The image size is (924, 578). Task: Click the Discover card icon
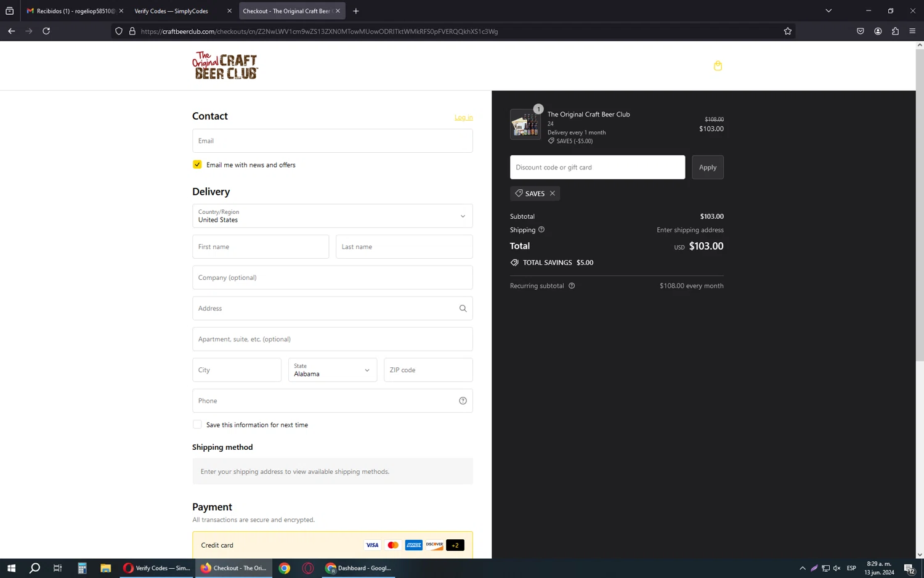pyautogui.click(x=434, y=545)
